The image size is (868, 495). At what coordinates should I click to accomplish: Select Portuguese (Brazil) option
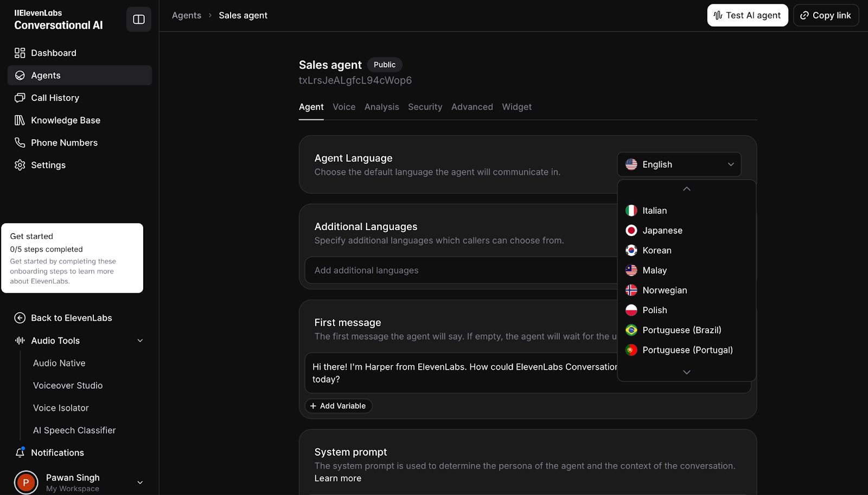click(x=686, y=330)
